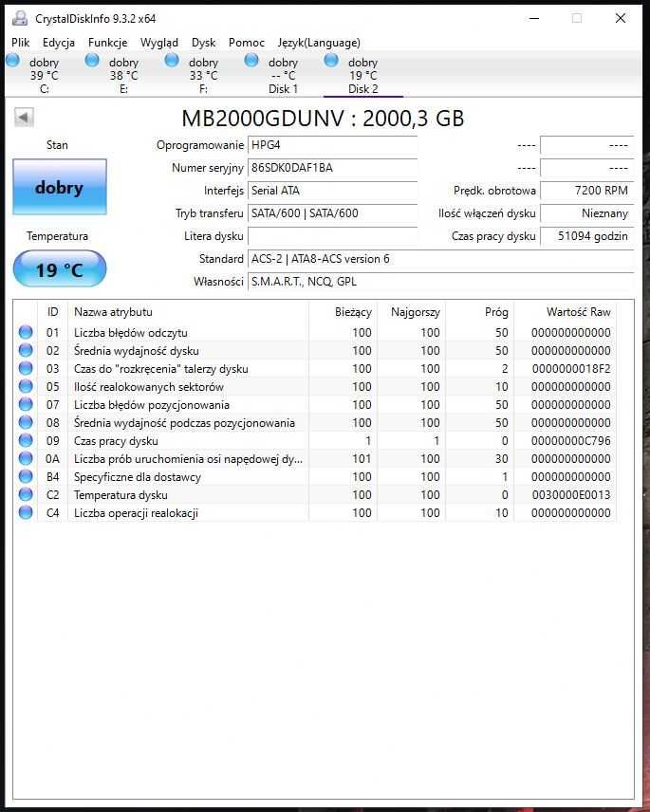Switch to drive F: 33 °C tab

pyautogui.click(x=204, y=75)
